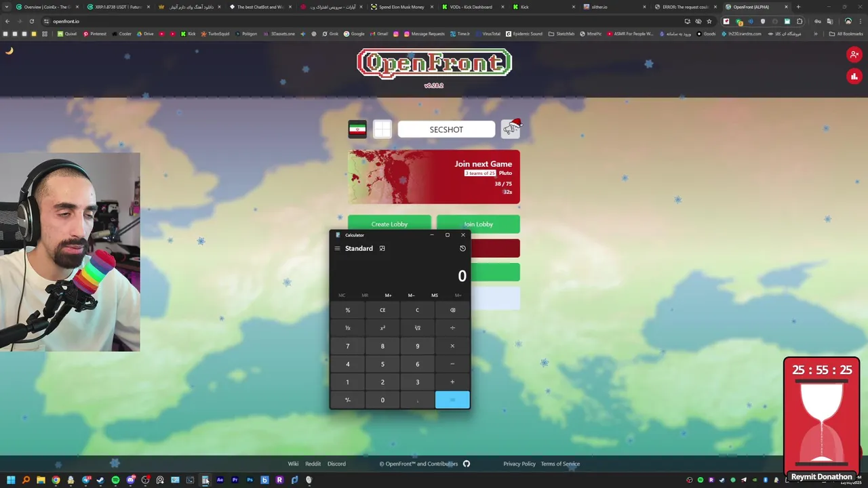
Task: Open the Calculator history icon
Action: click(462, 249)
